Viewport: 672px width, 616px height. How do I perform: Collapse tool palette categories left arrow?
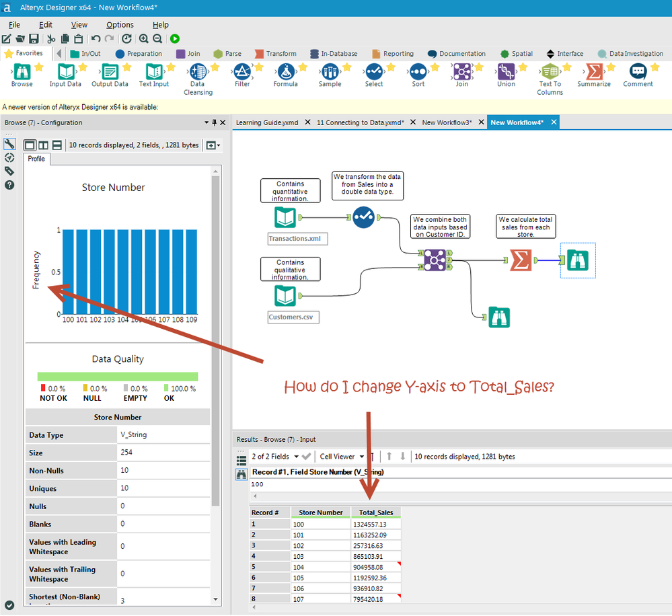(59, 54)
